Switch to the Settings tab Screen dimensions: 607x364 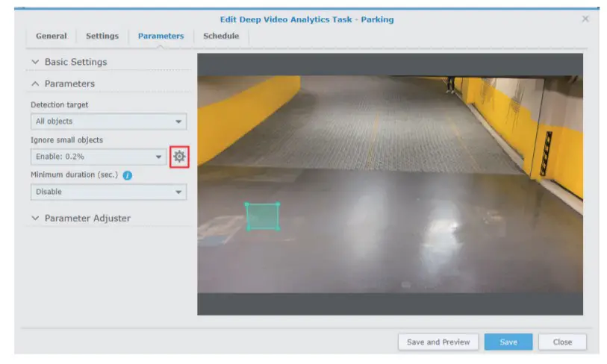pos(102,36)
